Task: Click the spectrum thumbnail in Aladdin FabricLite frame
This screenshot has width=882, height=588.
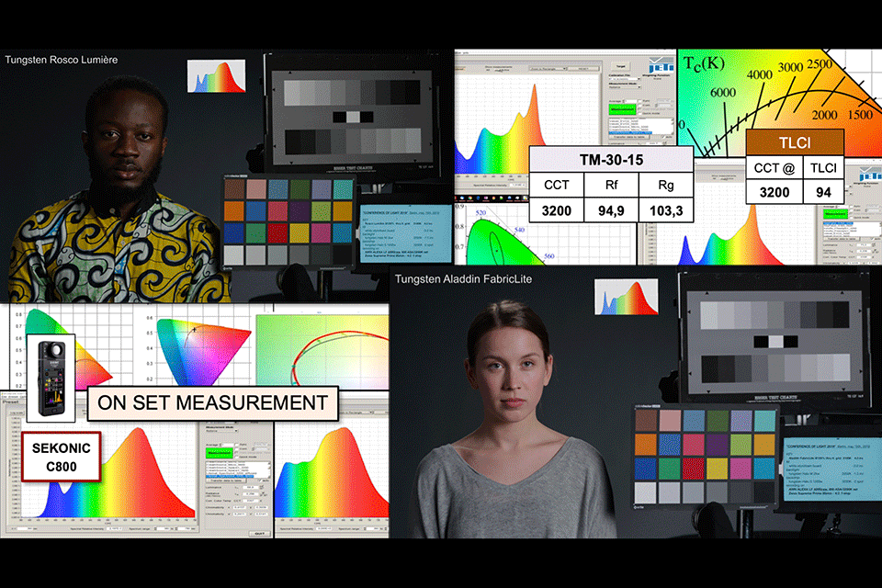Action: (626, 297)
